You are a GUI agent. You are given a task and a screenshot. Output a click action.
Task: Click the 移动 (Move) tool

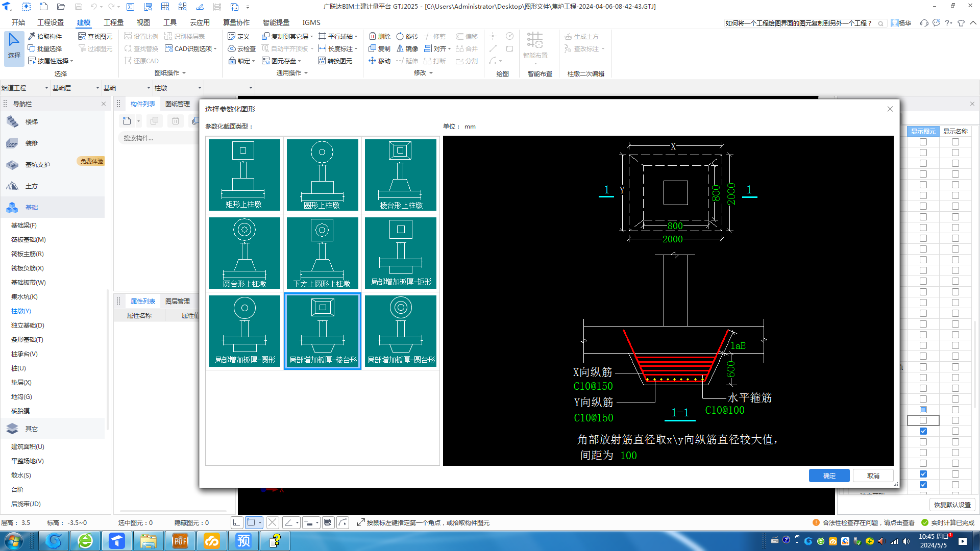(x=380, y=61)
